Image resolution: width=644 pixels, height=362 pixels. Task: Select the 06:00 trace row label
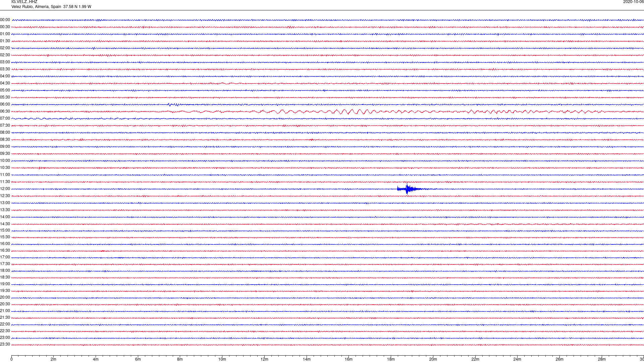coord(5,105)
